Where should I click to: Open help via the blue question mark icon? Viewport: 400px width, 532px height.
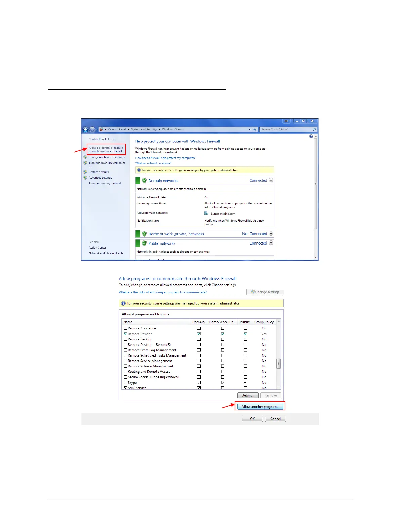[311, 136]
